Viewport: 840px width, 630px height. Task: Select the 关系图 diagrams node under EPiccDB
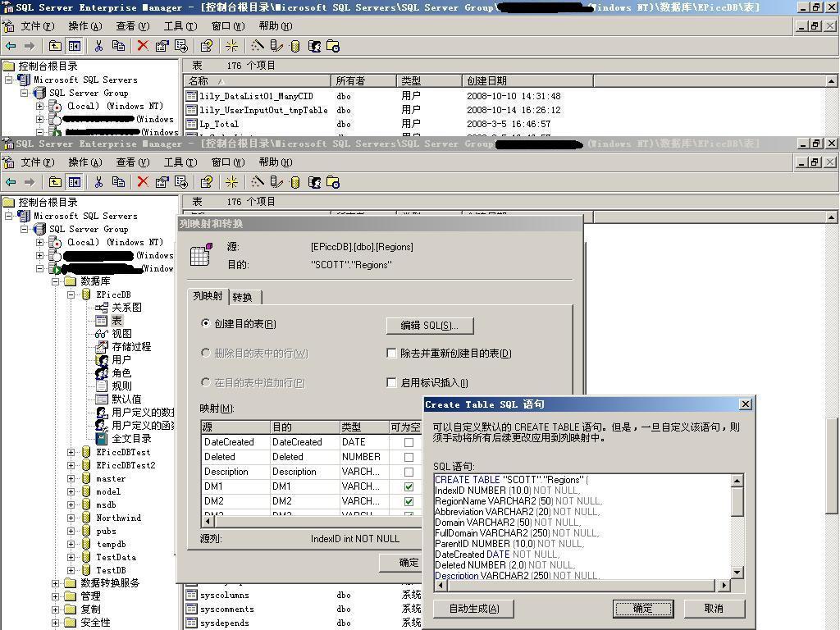(118, 308)
